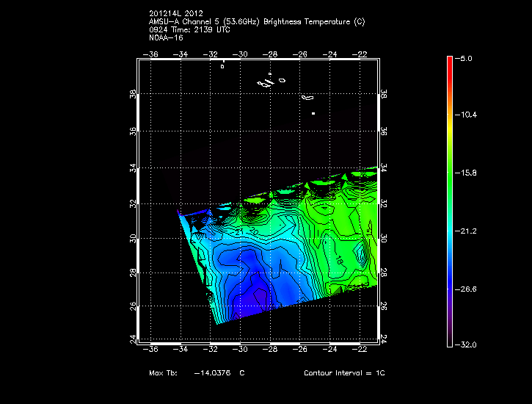The width and height of the screenshot is (532, 404).
Task: Click the Contour Interval = 1C label
Action: (344, 373)
